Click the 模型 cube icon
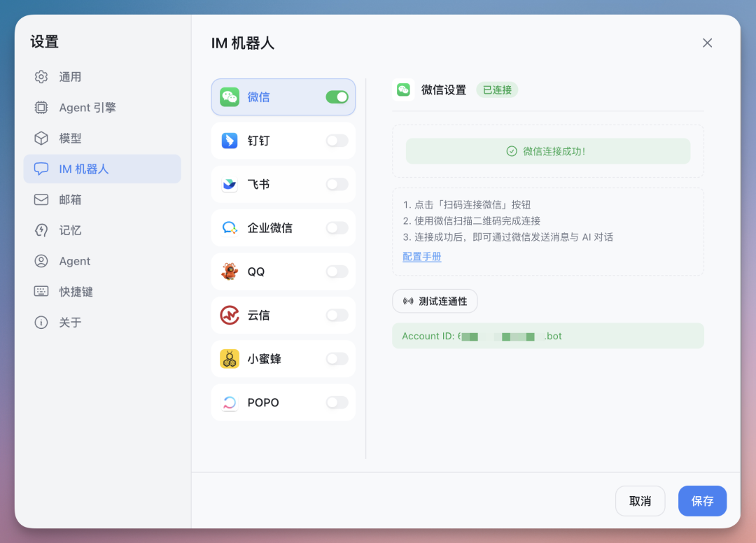This screenshot has width=756, height=543. [x=41, y=138]
